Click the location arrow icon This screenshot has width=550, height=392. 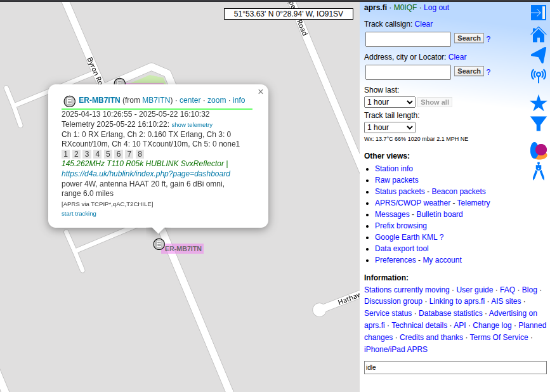(538, 55)
